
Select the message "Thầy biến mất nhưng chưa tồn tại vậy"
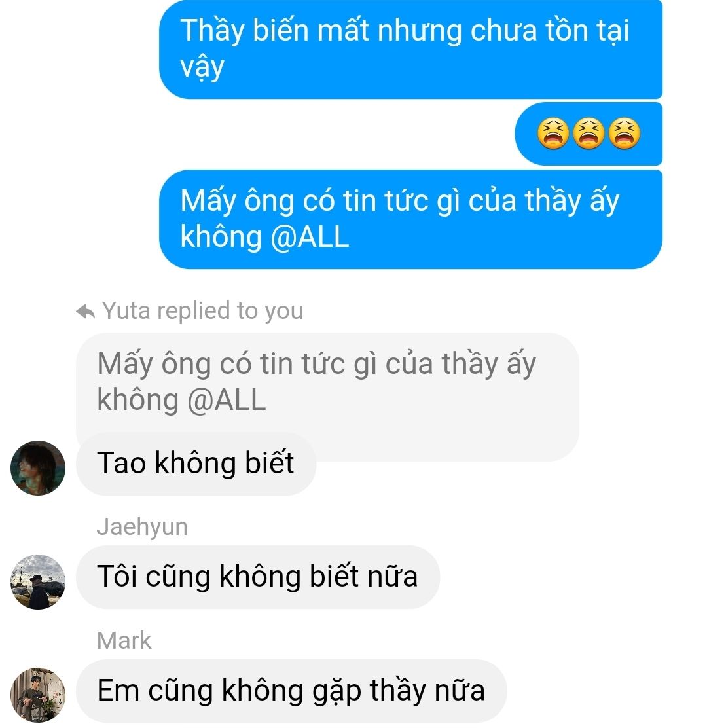[x=411, y=48]
